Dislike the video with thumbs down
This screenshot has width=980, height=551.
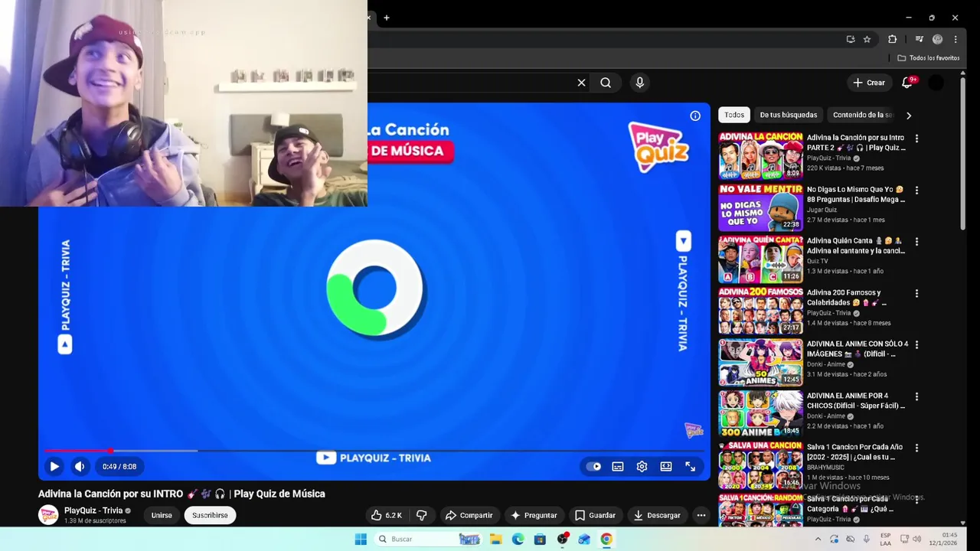coord(421,515)
